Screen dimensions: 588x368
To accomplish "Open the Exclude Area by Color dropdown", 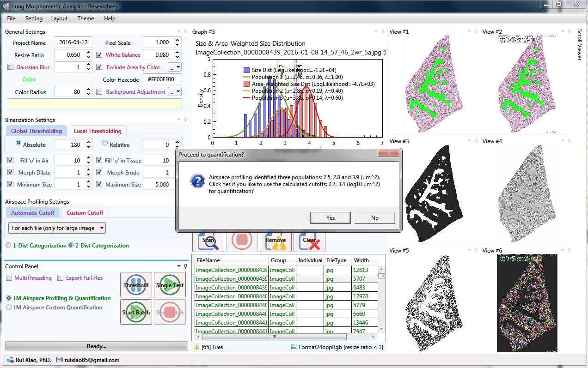I will tap(175, 67).
